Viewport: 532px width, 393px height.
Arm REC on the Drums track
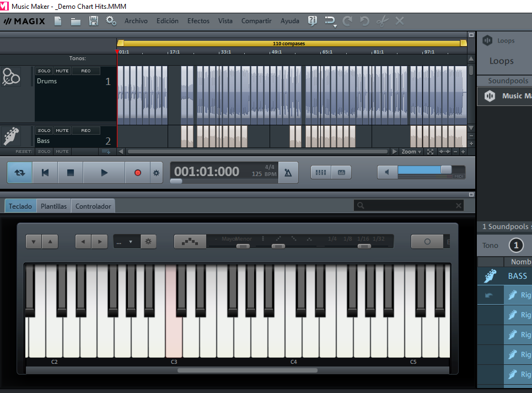coord(86,71)
